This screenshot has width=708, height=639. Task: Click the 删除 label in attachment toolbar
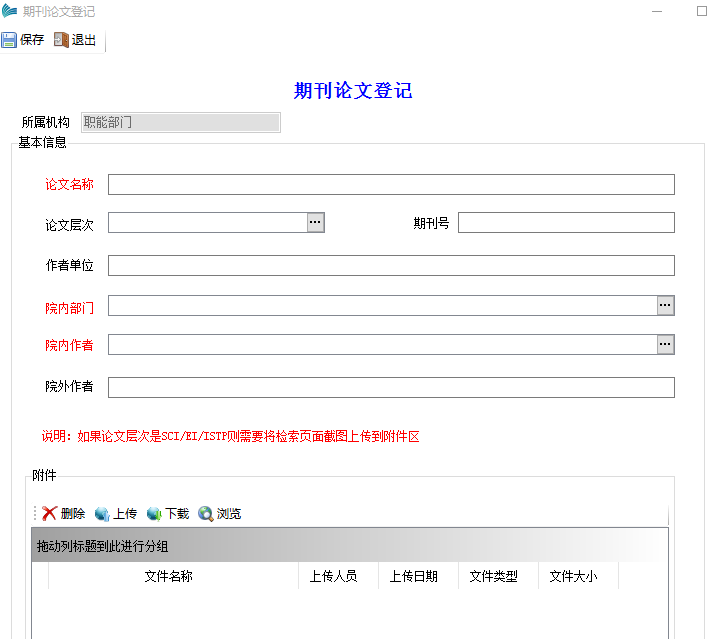click(x=73, y=513)
